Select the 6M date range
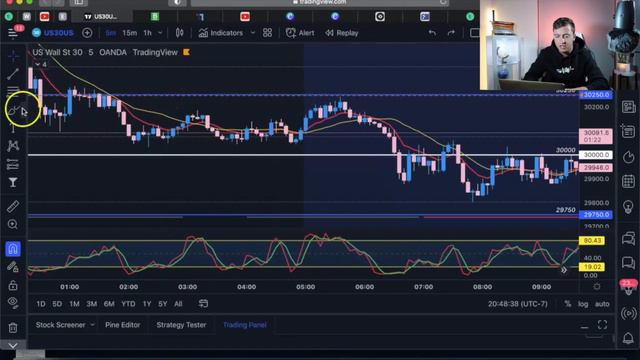640x360 pixels. pyautogui.click(x=109, y=304)
